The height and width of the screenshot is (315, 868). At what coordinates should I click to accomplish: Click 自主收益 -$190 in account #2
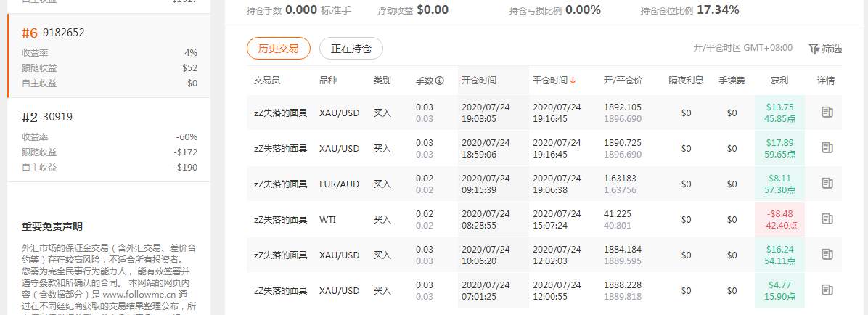pyautogui.click(x=110, y=168)
